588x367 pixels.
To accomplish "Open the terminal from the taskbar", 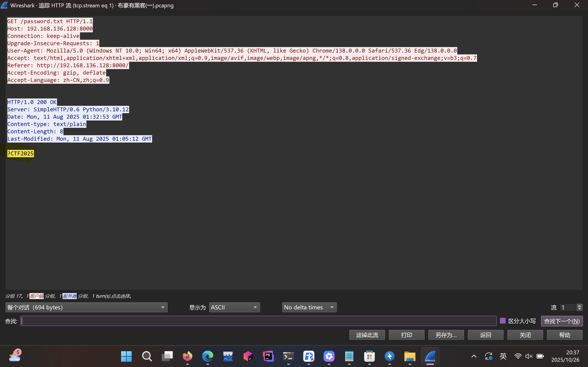I will coord(289,356).
